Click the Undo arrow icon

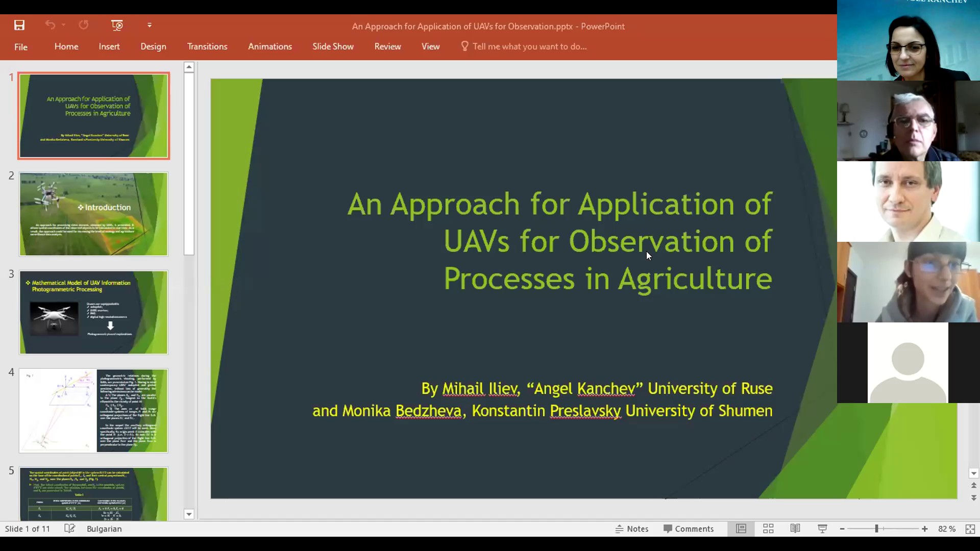50,25
